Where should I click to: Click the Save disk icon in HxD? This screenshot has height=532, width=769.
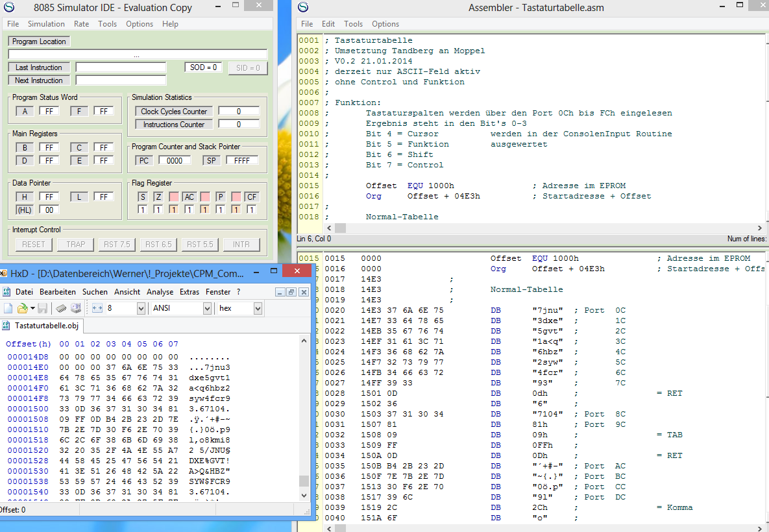pyautogui.click(x=42, y=308)
